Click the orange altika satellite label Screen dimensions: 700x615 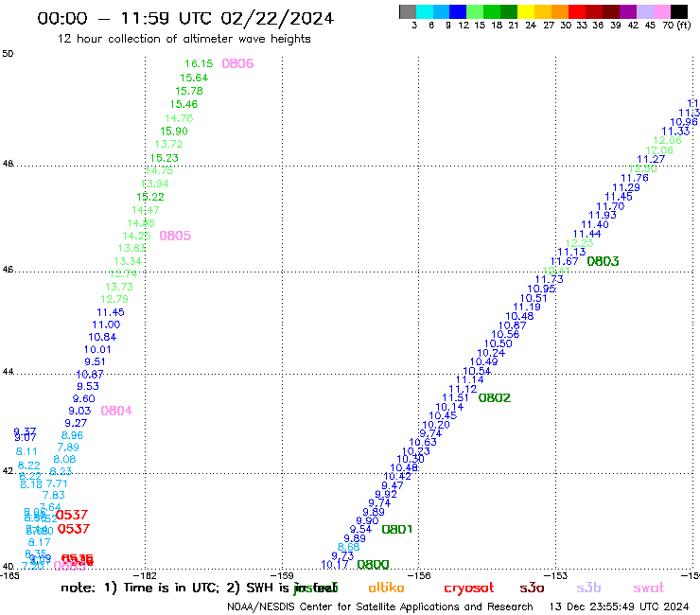click(x=386, y=589)
